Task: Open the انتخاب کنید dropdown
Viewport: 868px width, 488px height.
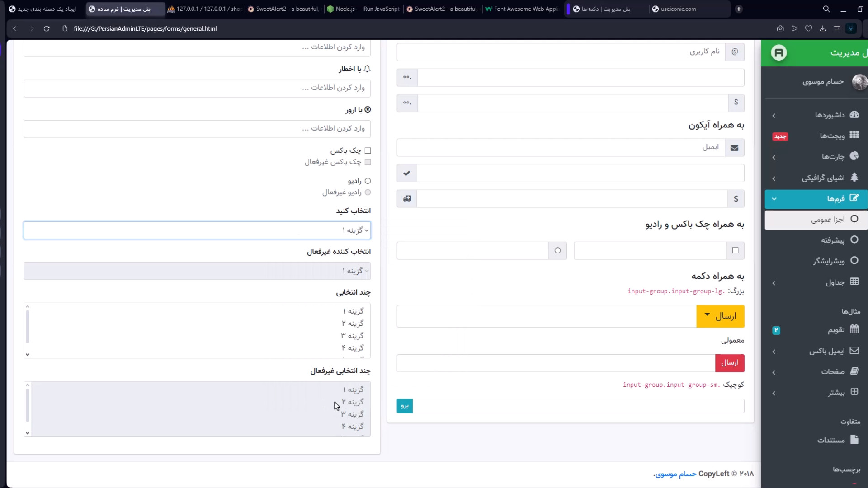Action: pos(197,230)
